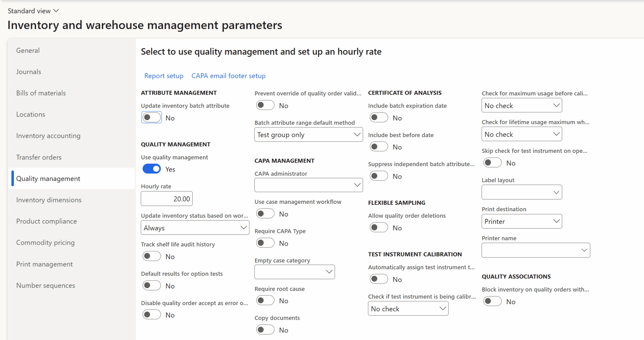Expand the CAPA administrator dropdown
Image resolution: width=644 pixels, height=340 pixels.
[x=308, y=185]
